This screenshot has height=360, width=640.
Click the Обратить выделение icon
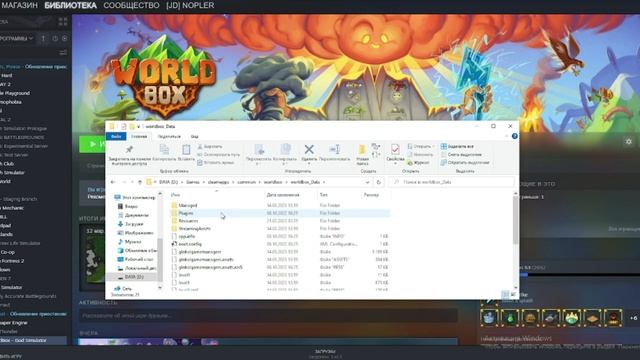click(x=444, y=162)
